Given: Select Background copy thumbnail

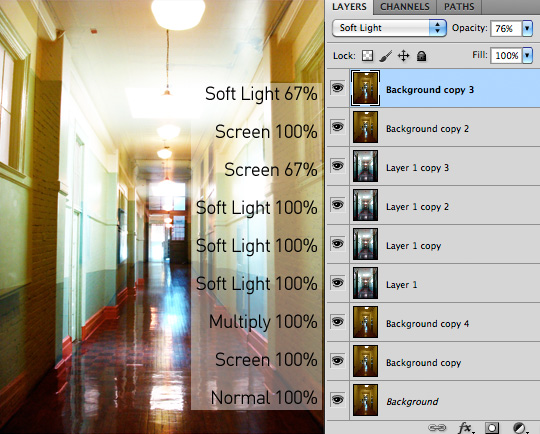Looking at the screenshot, I should [x=365, y=360].
